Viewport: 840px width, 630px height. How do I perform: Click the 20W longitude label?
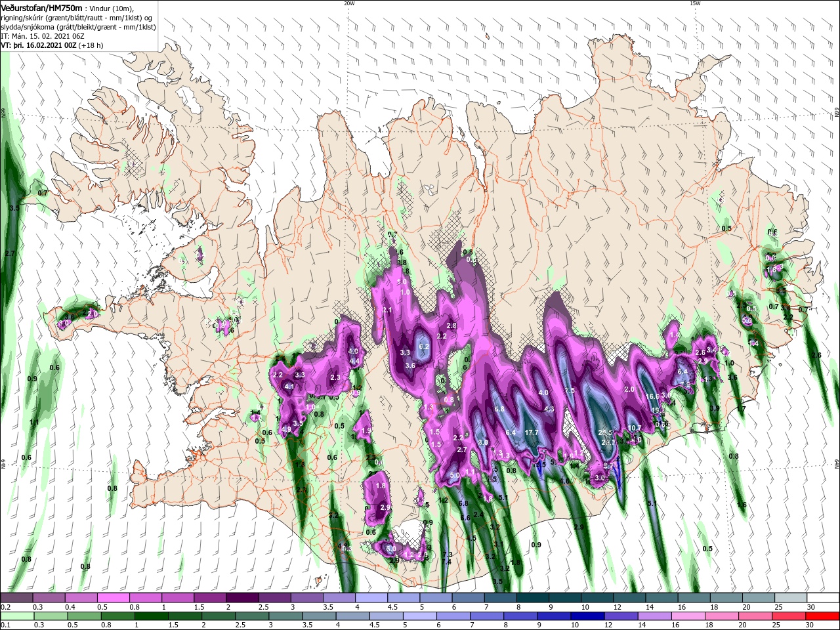pyautogui.click(x=349, y=3)
